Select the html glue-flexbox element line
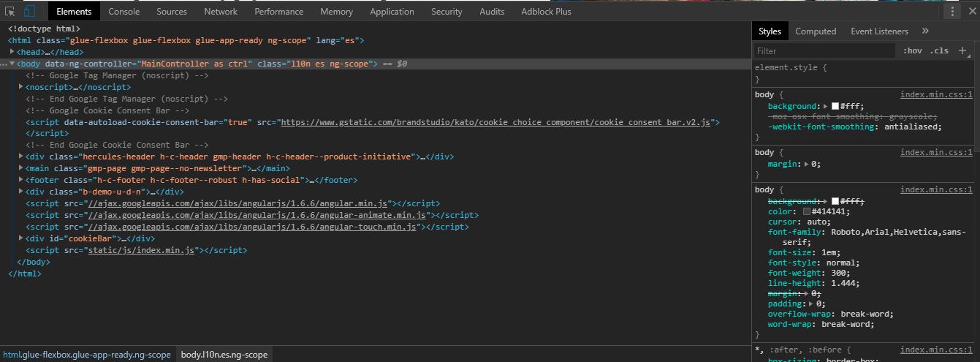Screen dimensions: 980x362 tap(186, 40)
